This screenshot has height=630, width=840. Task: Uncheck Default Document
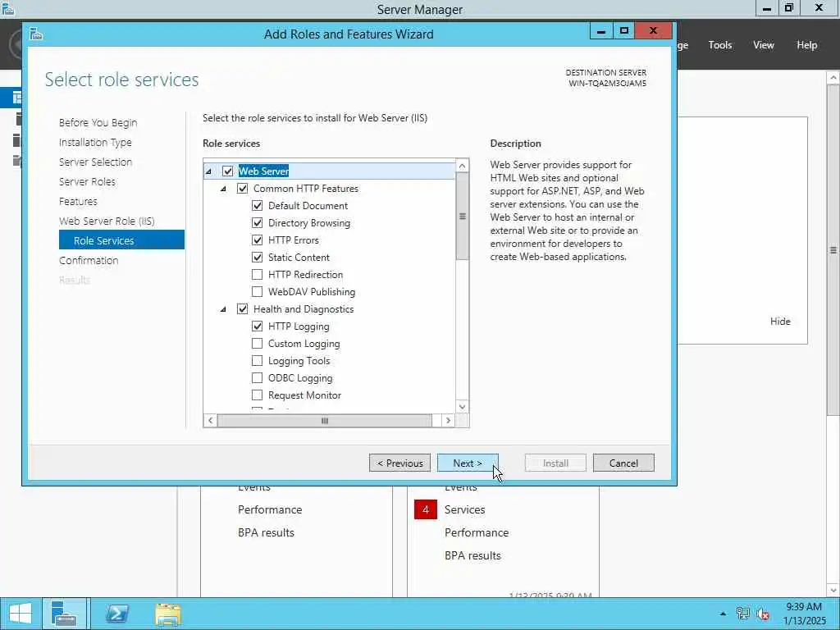click(x=257, y=206)
